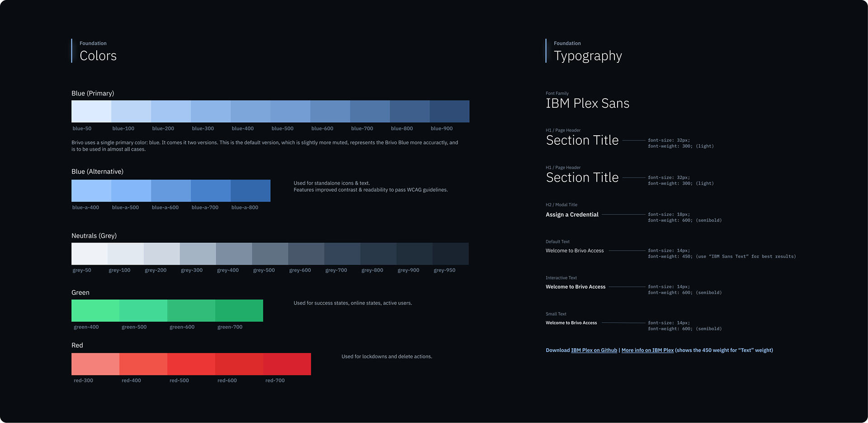Select the green-600 swatch
Screen dimensions: 868x423
[191, 310]
